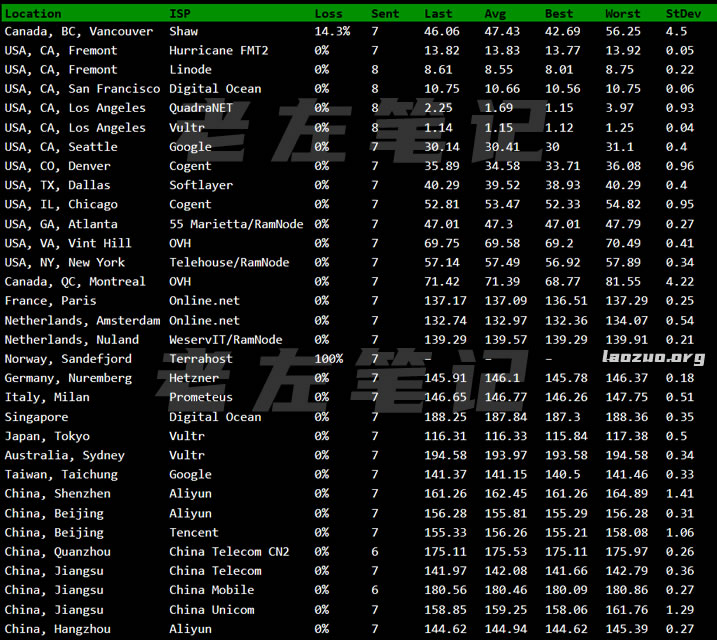Select Hurricane FMT2 ISP cell
Image resolution: width=717 pixels, height=640 pixels.
pos(219,51)
